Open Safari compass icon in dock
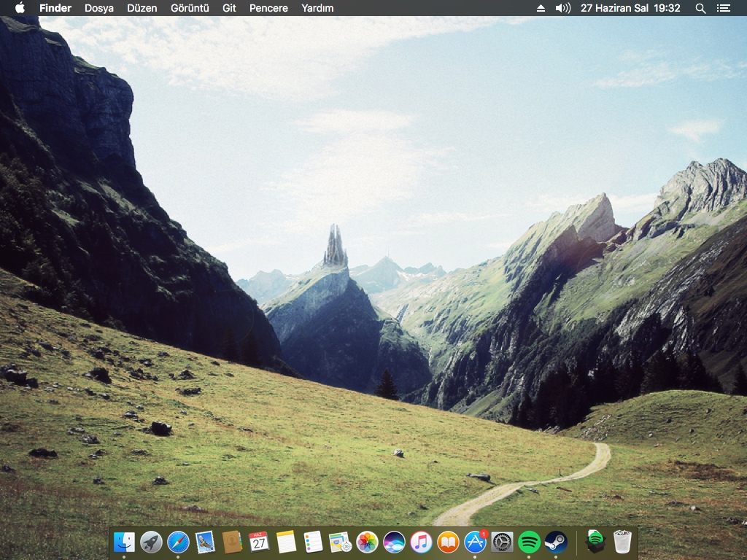 tap(178, 542)
